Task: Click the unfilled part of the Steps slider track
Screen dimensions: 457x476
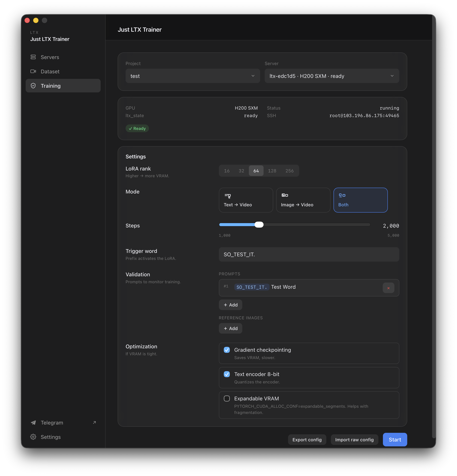Action: pyautogui.click(x=317, y=225)
